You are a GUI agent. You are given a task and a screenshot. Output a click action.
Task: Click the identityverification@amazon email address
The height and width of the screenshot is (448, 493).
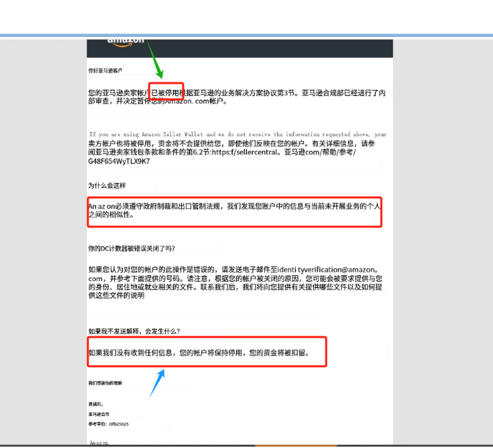328,270
